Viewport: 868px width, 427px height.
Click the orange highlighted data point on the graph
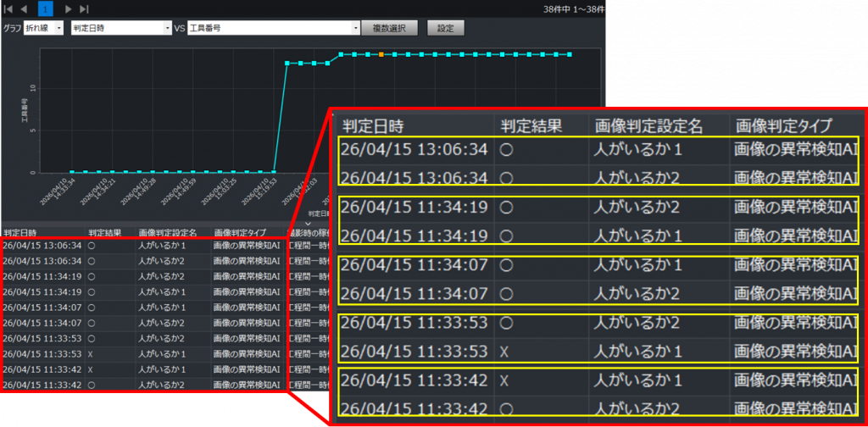click(381, 54)
